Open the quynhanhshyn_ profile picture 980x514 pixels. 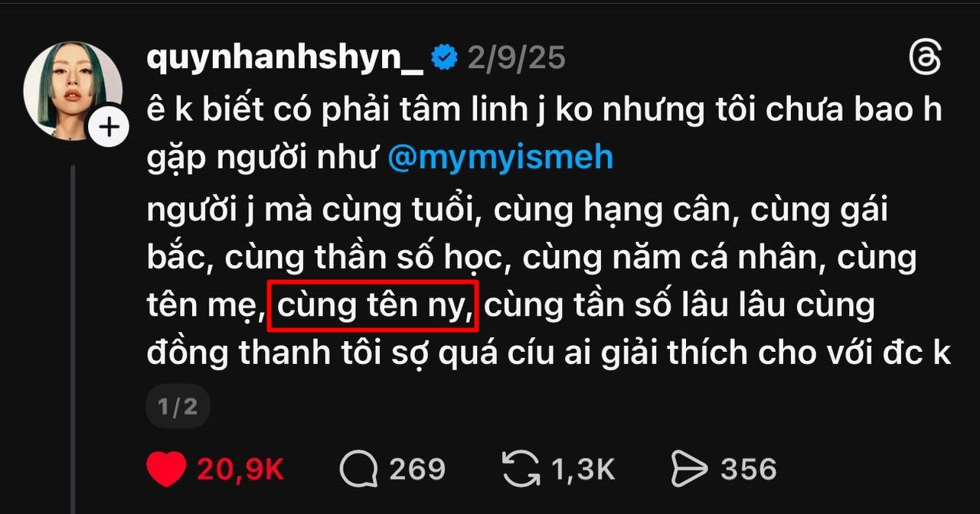73,90
